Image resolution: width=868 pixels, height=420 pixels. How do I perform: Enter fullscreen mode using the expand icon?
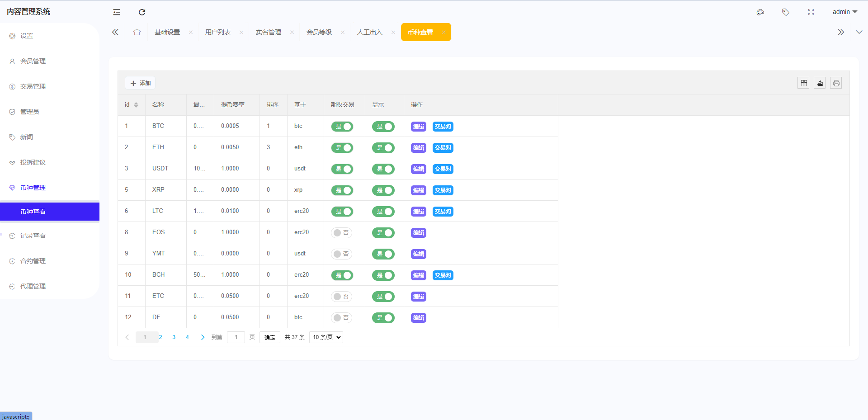click(x=811, y=12)
